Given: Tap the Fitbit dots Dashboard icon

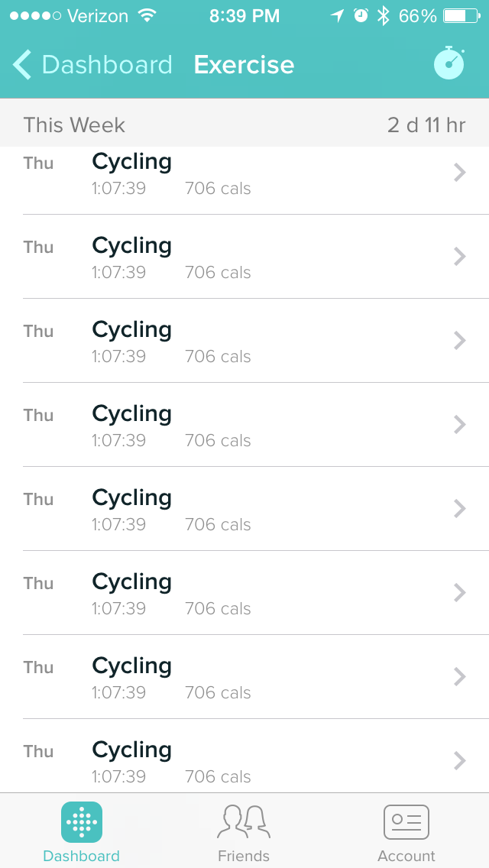Looking at the screenshot, I should coord(82,822).
